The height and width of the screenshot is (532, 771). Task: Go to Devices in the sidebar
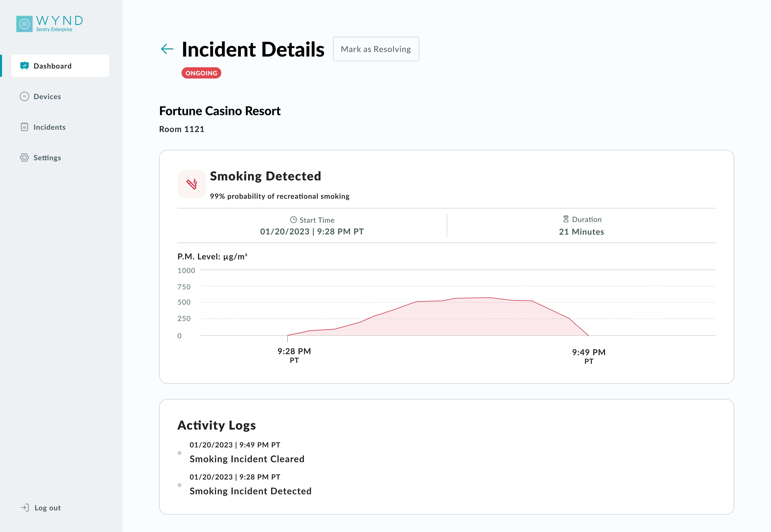[47, 96]
